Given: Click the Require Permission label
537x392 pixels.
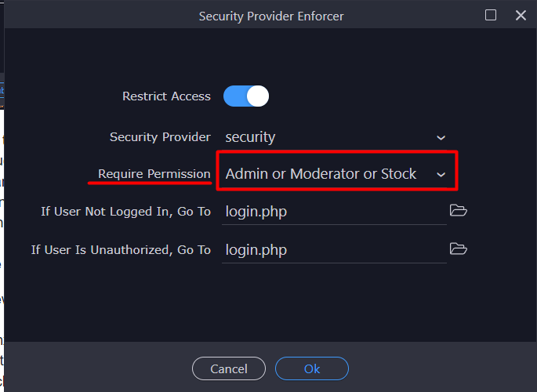Looking at the screenshot, I should [154, 174].
